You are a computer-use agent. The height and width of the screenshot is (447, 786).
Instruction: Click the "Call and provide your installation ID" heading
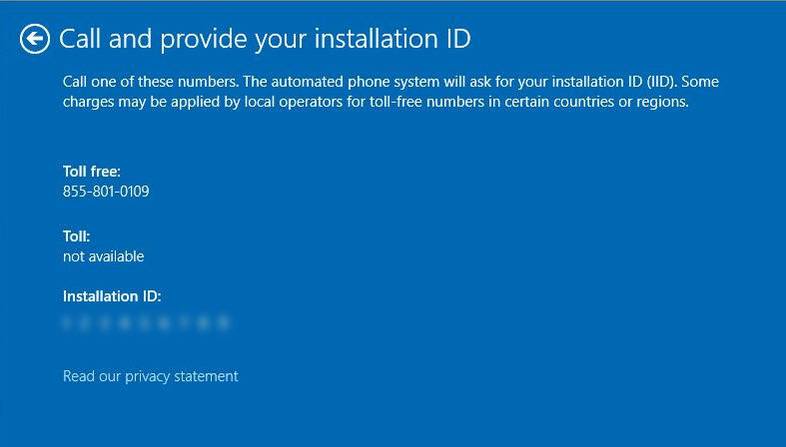[x=265, y=39]
